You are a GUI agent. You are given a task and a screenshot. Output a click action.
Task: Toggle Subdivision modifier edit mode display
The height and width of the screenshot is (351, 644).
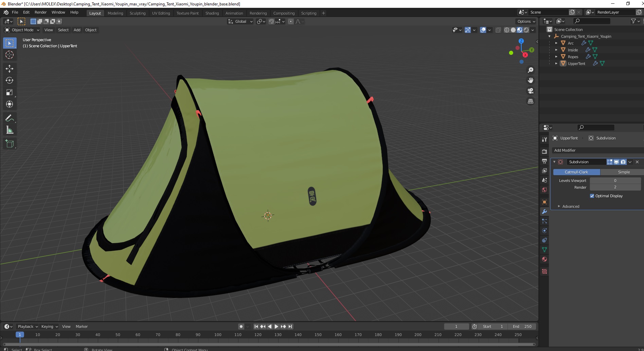click(x=610, y=162)
